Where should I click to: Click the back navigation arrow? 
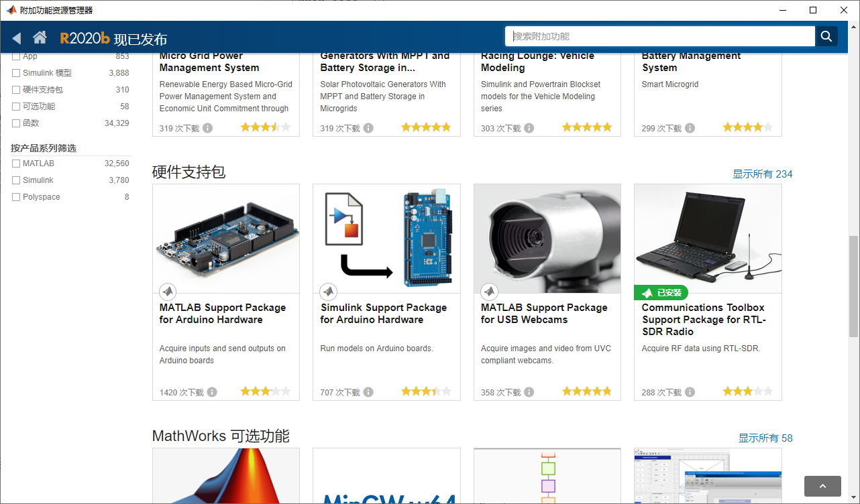click(x=16, y=38)
